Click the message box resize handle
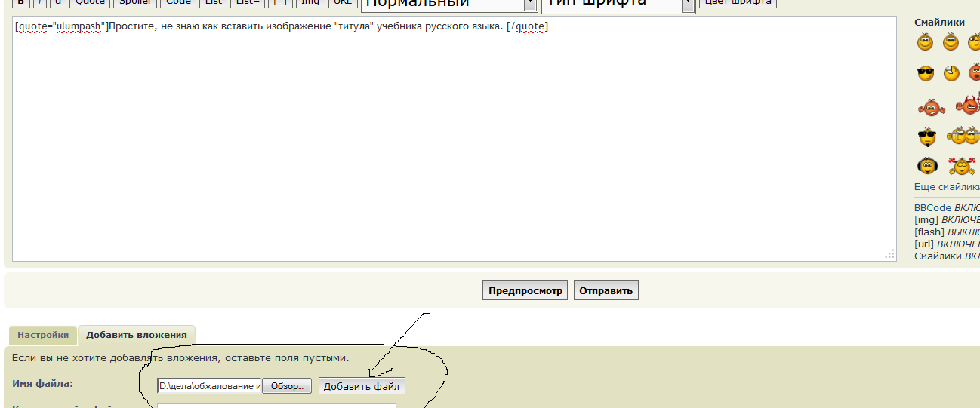 point(889,255)
